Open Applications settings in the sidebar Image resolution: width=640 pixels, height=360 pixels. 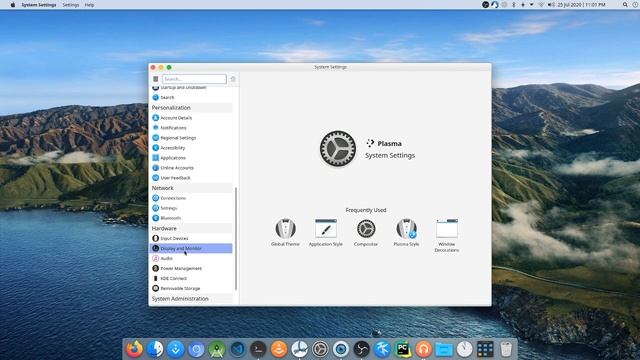pyautogui.click(x=191, y=158)
